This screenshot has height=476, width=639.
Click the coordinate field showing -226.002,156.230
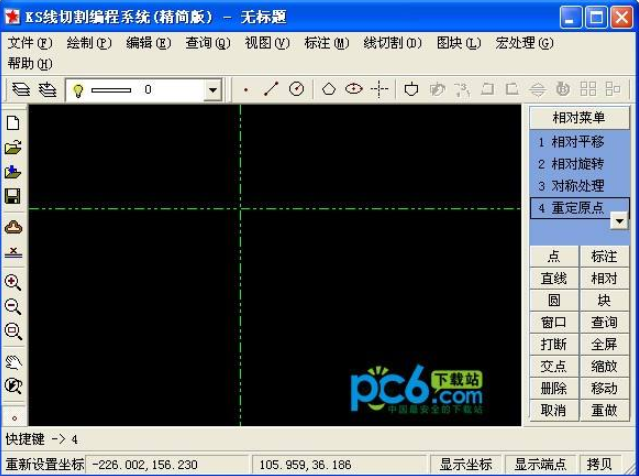[167, 465]
